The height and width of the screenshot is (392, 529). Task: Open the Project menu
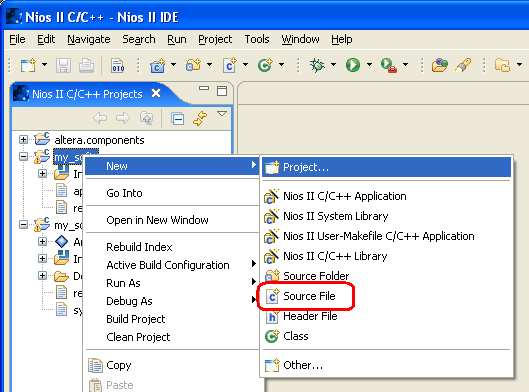[x=215, y=39]
